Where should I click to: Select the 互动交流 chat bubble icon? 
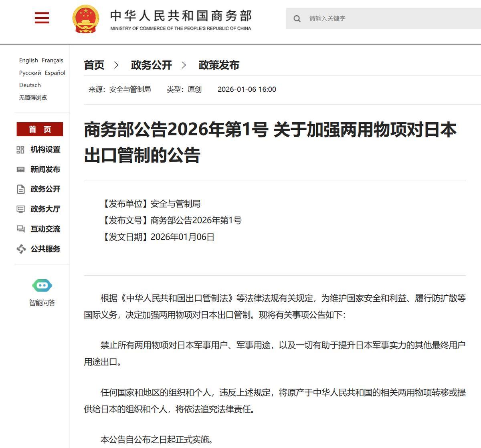(21, 229)
